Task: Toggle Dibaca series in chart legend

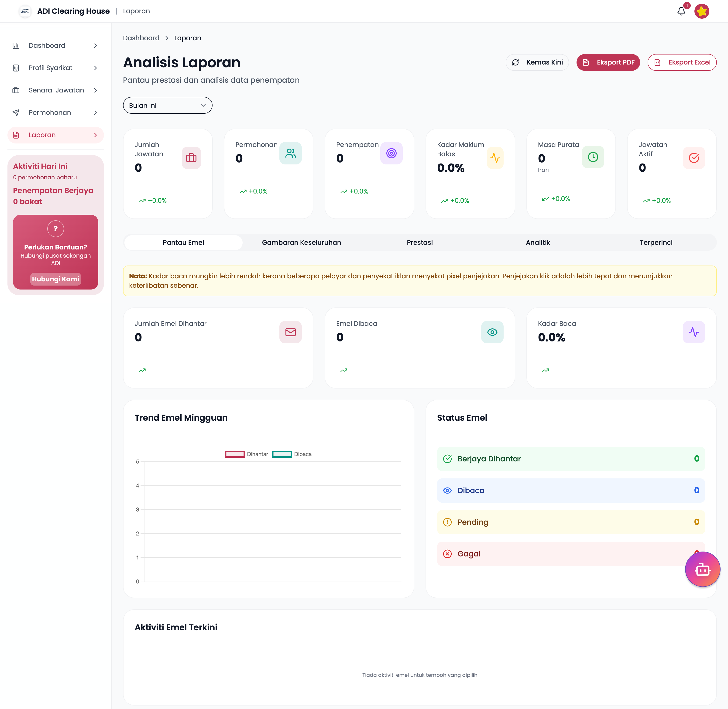Action: pos(292,454)
